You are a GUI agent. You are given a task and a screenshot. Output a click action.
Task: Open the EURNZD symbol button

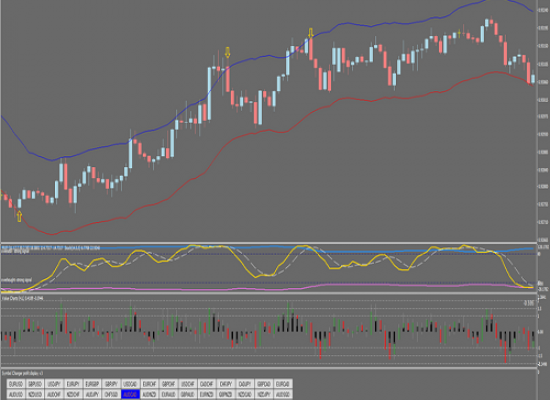207,394
